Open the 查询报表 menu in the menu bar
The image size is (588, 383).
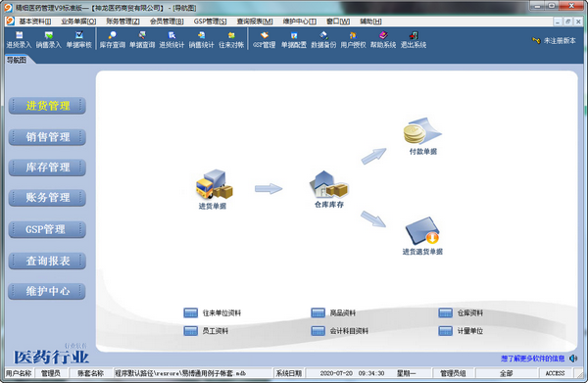click(x=255, y=22)
